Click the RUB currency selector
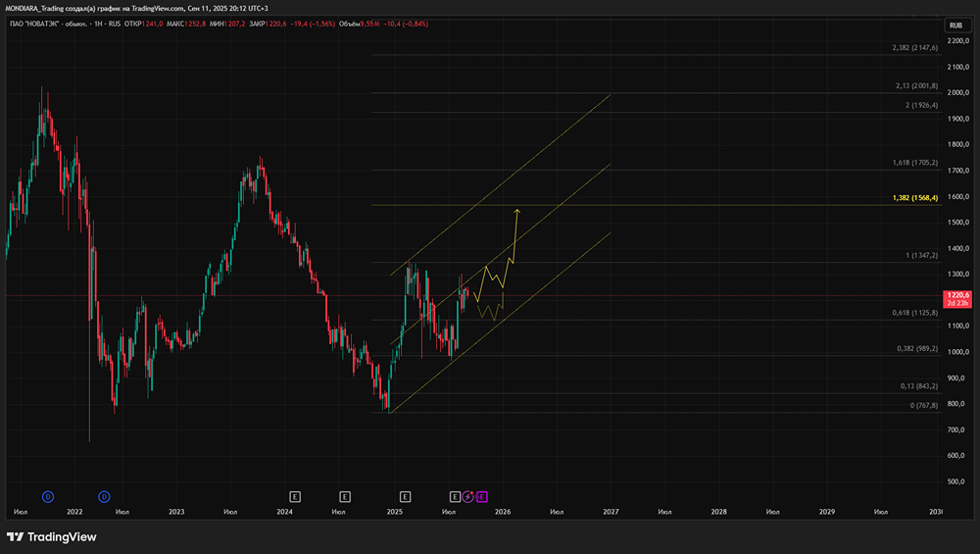980x554 pixels. click(x=956, y=25)
